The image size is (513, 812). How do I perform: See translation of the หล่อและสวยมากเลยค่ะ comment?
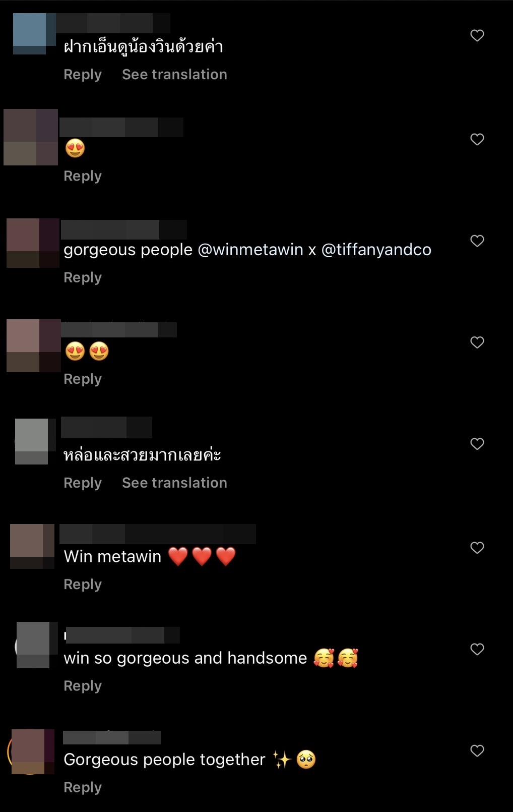(x=174, y=483)
